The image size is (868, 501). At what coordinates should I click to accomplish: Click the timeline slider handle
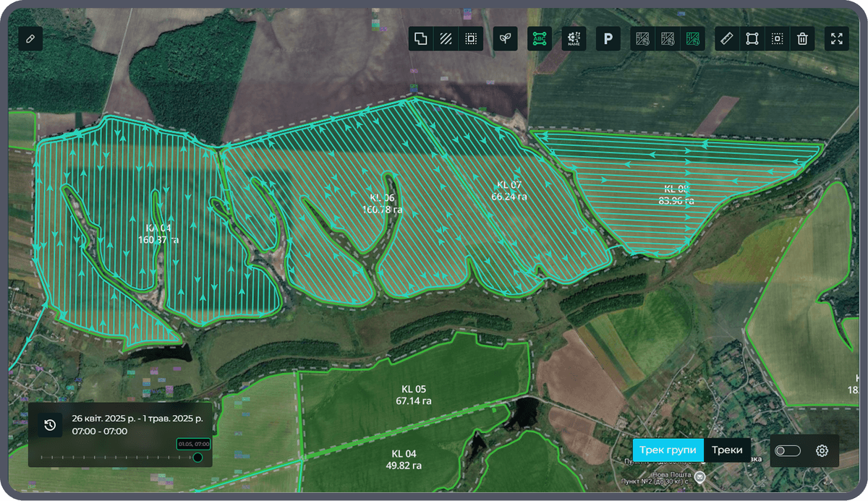[197, 457]
